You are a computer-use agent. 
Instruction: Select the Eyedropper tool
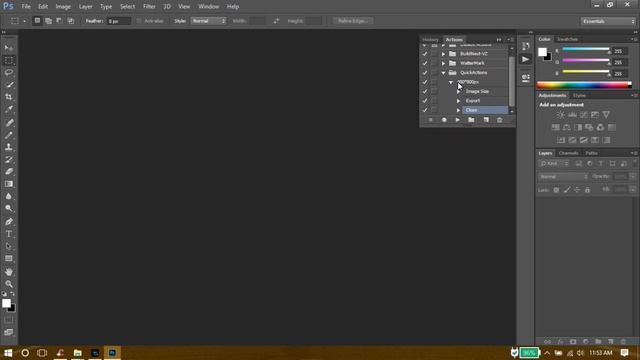coord(9,109)
